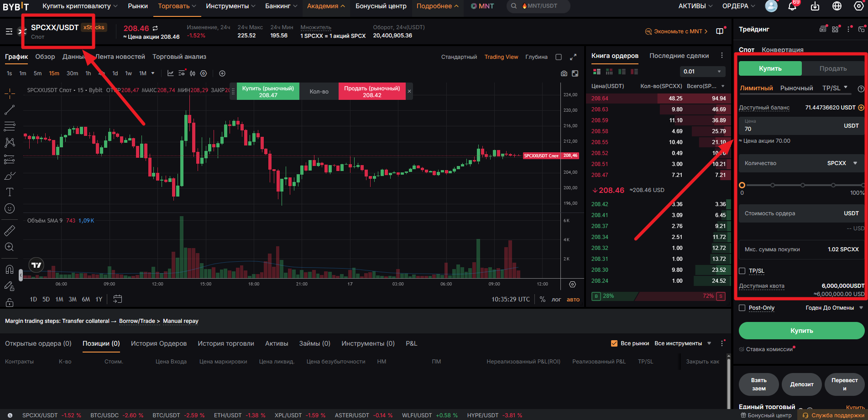This screenshot has height=420, width=868.
Task: Open language globe icon
Action: point(837,6)
